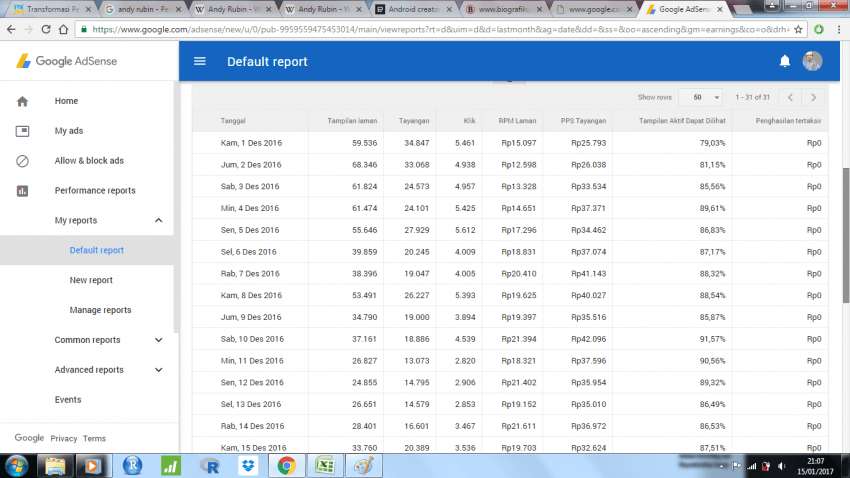The image size is (850, 478).
Task: Sort by Tampilan Aktif Dapat Dilihat header
Action: (x=682, y=121)
